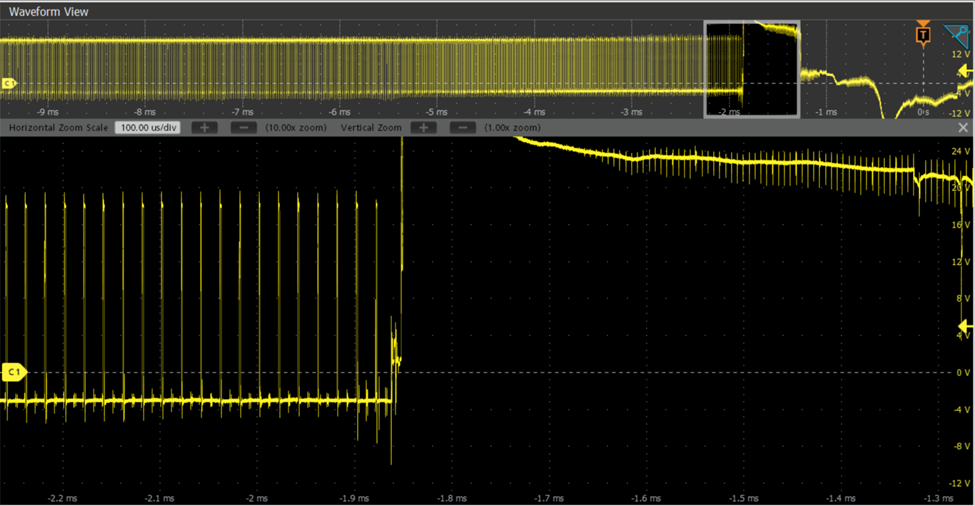Click the -12 V zoom scale label
The height and width of the screenshot is (506, 975).
pyautogui.click(x=959, y=483)
